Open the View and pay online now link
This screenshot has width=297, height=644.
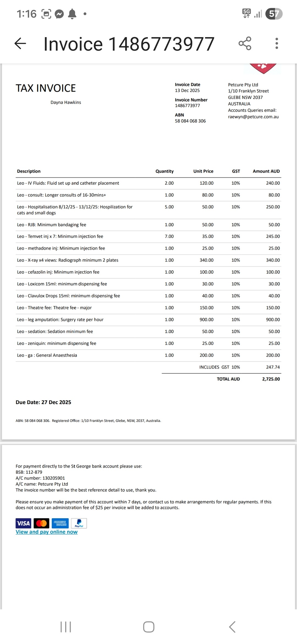46,532
